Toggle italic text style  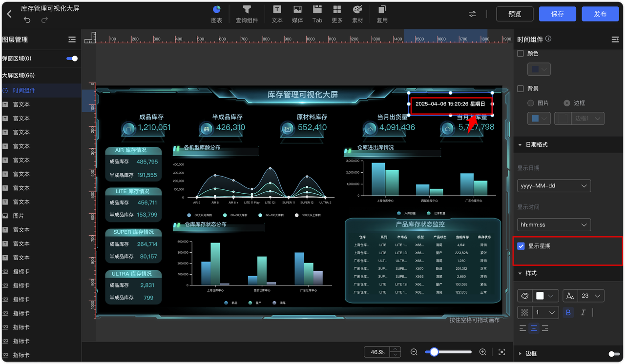pos(583,312)
